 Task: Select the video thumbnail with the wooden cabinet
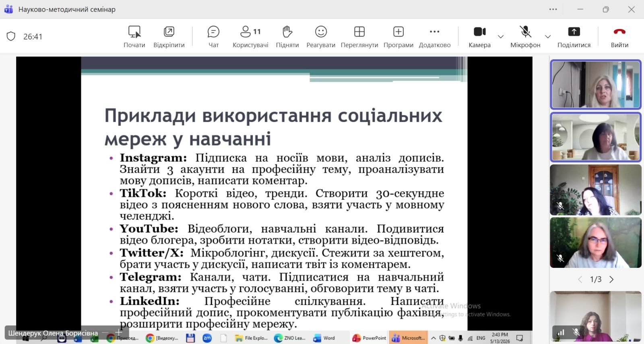[596, 190]
